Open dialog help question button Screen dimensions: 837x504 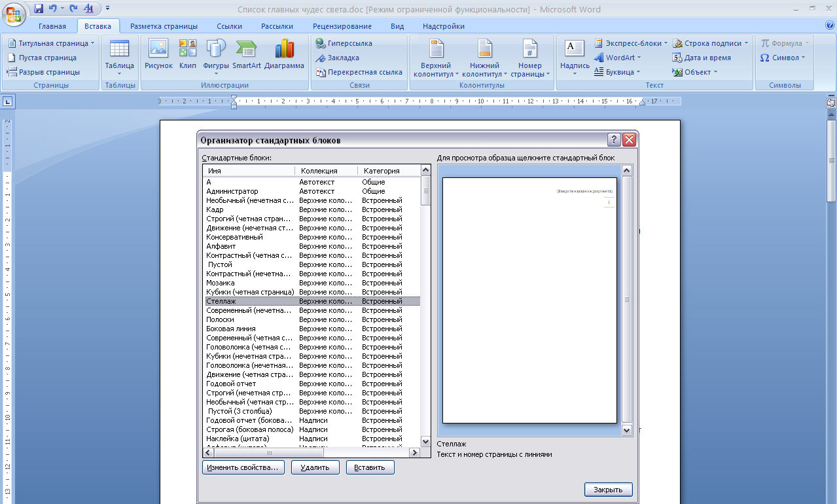point(614,140)
